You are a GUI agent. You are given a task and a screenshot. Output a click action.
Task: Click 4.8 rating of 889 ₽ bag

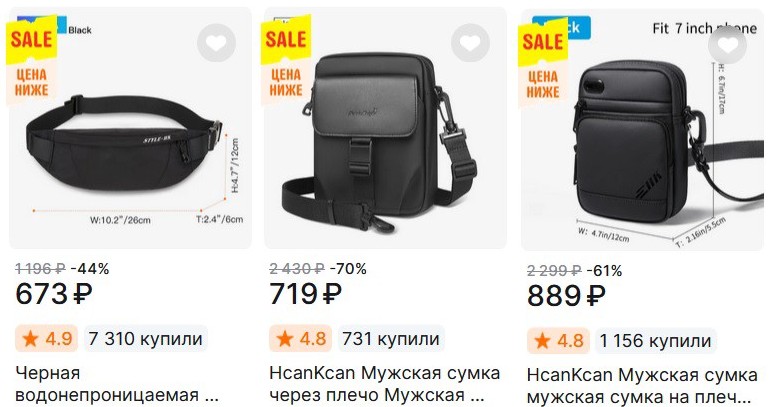[558, 341]
